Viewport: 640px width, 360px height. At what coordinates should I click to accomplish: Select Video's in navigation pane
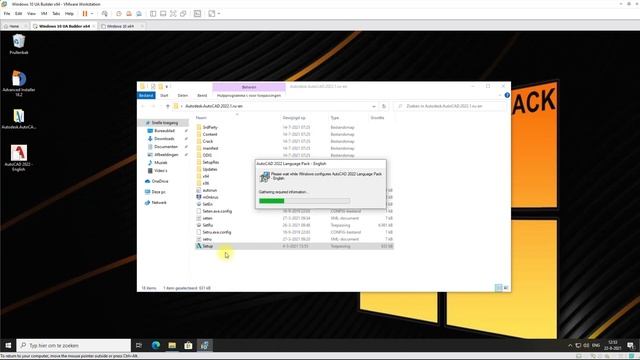click(160, 171)
